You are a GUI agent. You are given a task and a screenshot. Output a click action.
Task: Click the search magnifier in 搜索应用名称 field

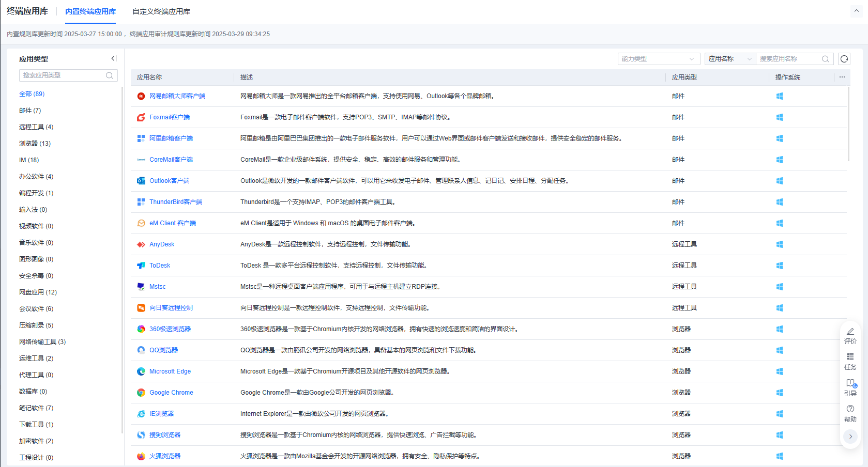(x=826, y=59)
